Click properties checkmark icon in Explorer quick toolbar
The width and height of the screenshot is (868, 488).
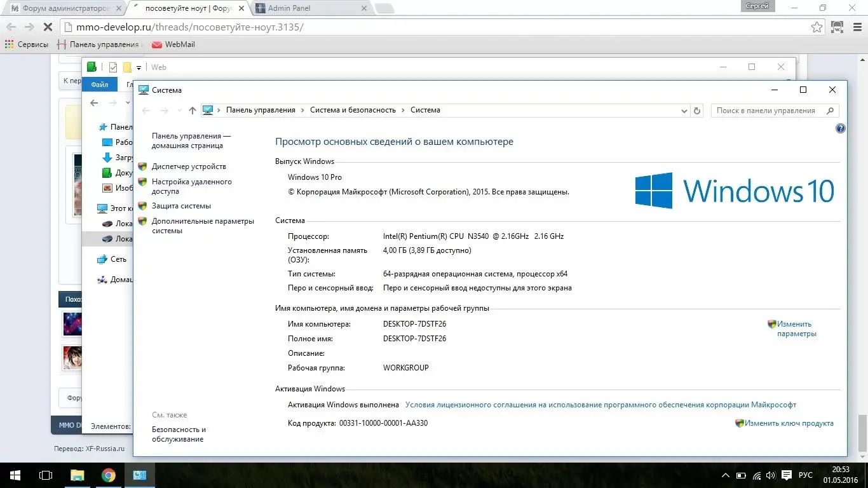pyautogui.click(x=113, y=67)
